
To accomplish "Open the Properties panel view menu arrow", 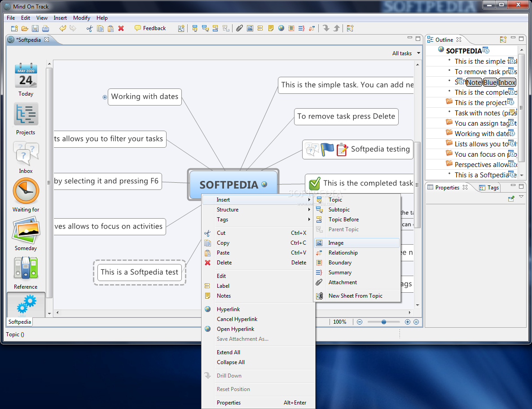I will click(x=521, y=197).
